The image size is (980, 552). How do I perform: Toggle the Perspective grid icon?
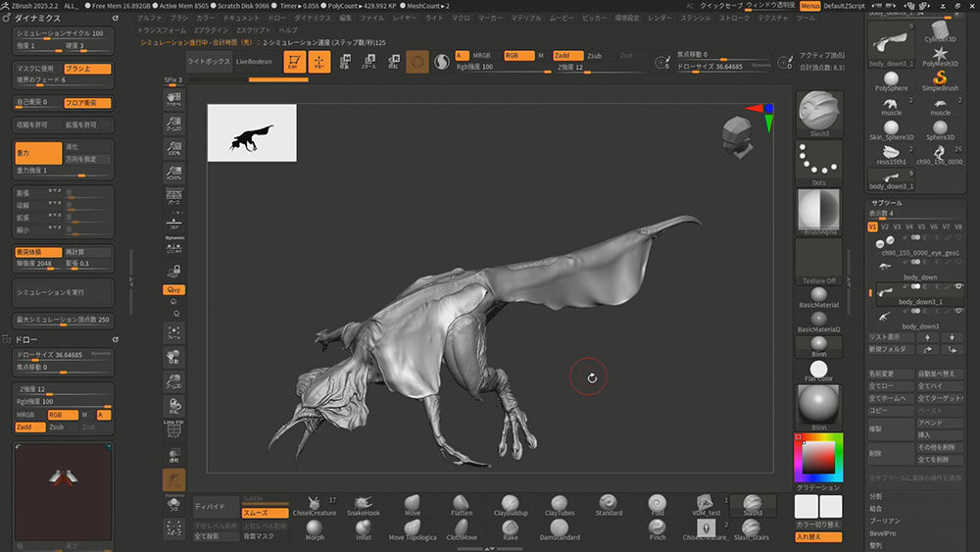pos(173,197)
